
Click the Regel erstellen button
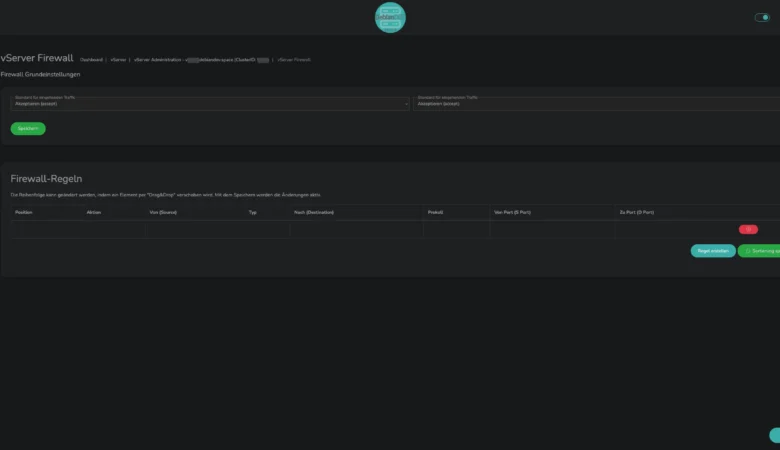click(x=713, y=251)
